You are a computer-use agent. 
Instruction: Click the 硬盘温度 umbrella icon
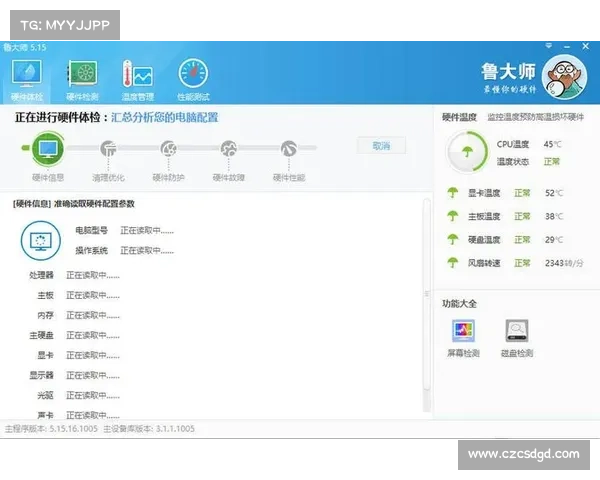453,239
